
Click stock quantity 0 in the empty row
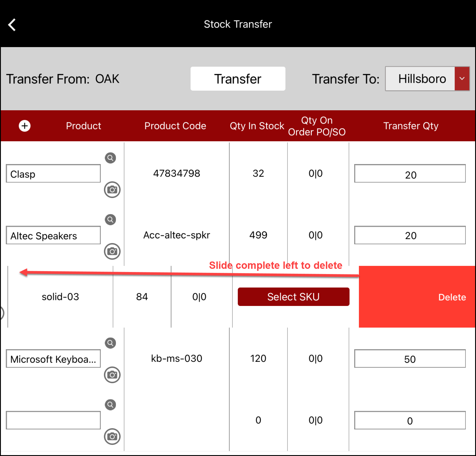pyautogui.click(x=258, y=420)
